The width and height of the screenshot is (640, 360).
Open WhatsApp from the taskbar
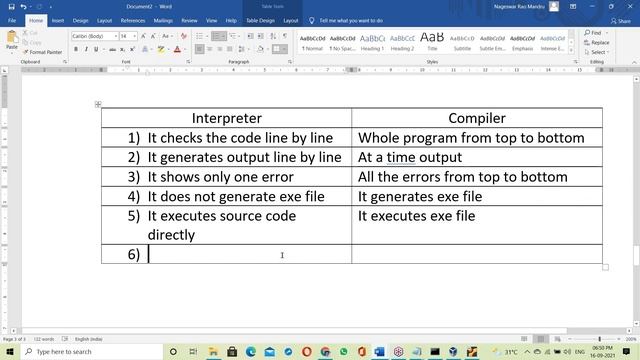[344, 351]
